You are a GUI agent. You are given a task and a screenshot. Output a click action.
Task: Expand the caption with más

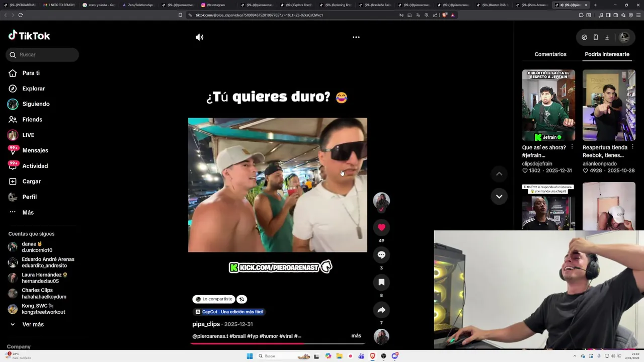(x=356, y=336)
